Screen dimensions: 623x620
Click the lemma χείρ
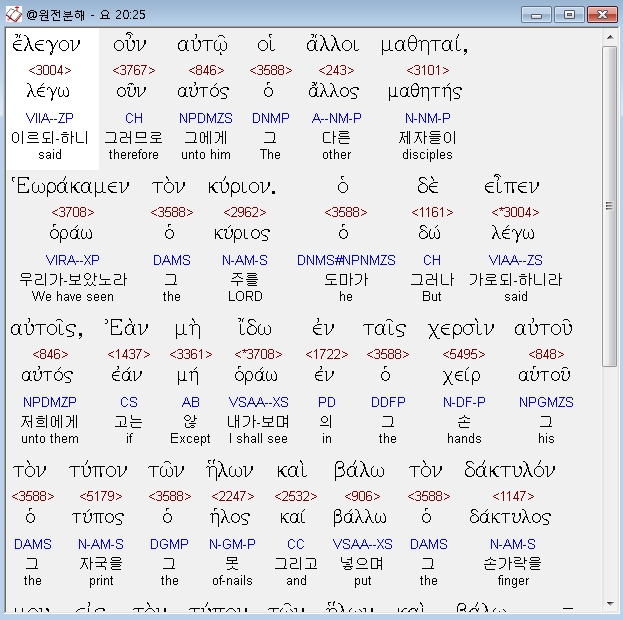[462, 376]
